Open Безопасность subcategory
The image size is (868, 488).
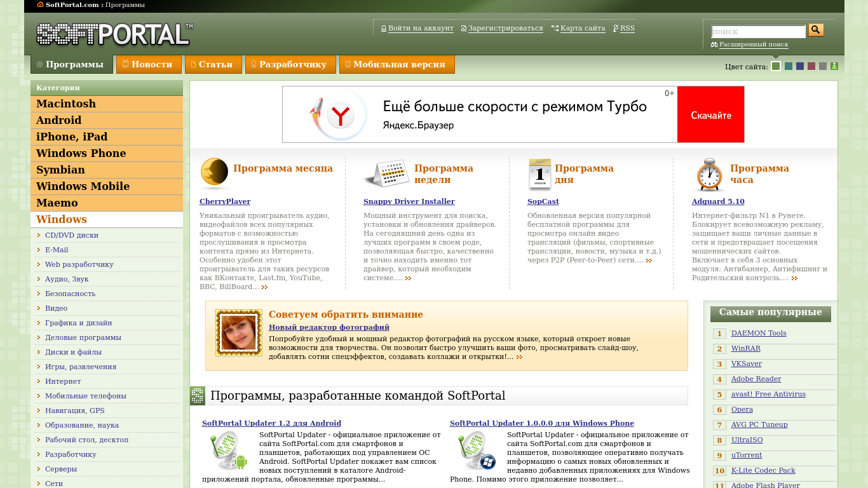(70, 294)
